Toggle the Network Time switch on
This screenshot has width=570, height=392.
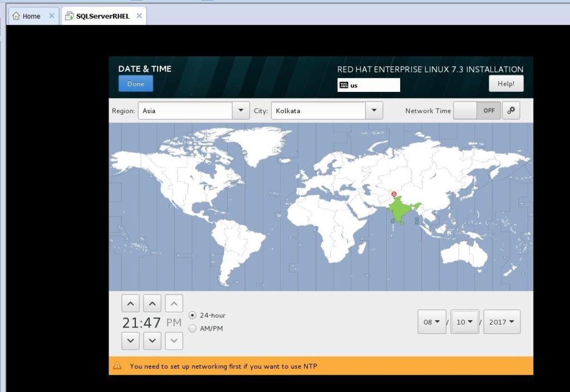tap(477, 110)
